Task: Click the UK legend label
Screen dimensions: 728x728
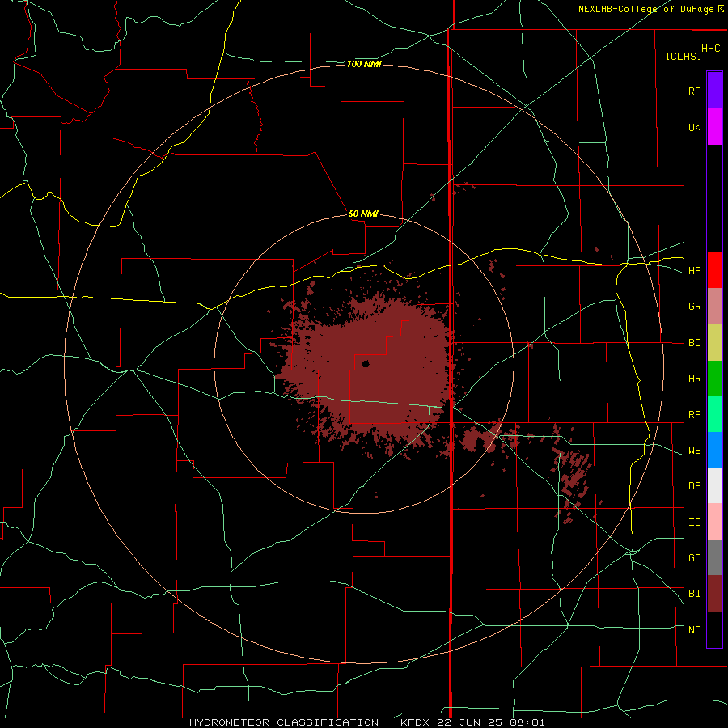Action: click(694, 127)
